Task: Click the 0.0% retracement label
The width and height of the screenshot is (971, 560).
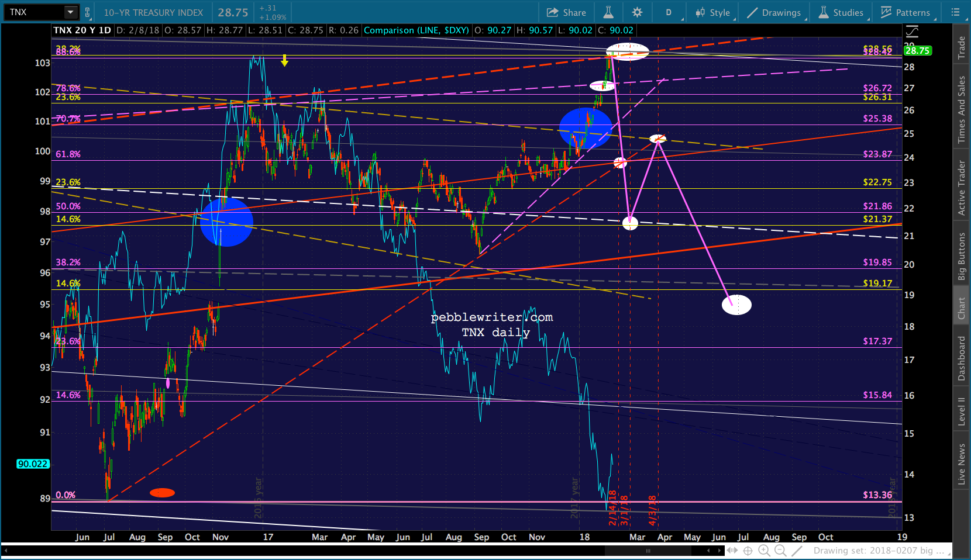Action: click(x=66, y=495)
